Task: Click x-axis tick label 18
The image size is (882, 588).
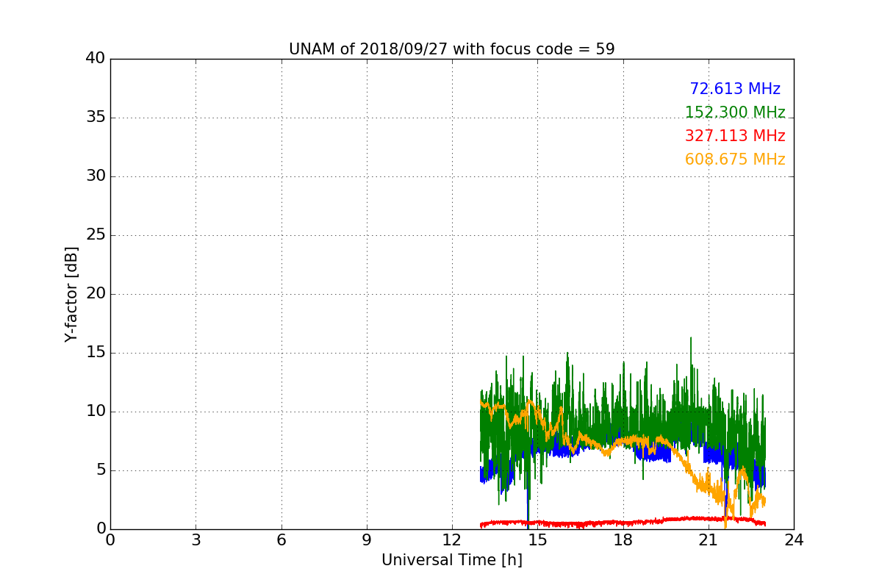Action: pyautogui.click(x=623, y=540)
